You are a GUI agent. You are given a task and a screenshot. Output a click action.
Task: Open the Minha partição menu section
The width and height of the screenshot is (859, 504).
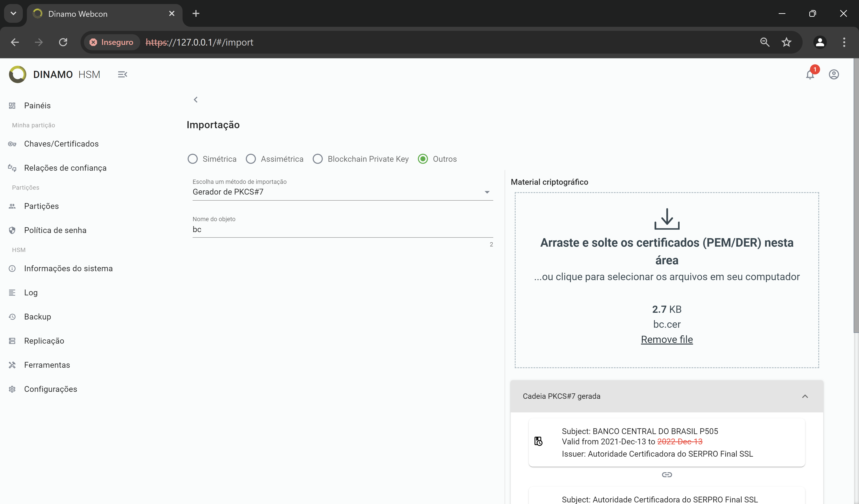click(33, 125)
